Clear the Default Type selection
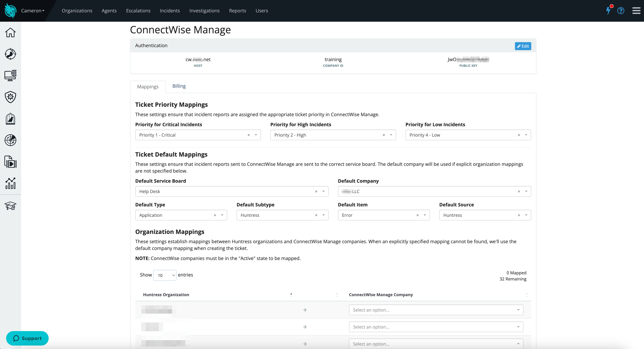Image resolution: width=644 pixels, height=349 pixels. point(215,215)
